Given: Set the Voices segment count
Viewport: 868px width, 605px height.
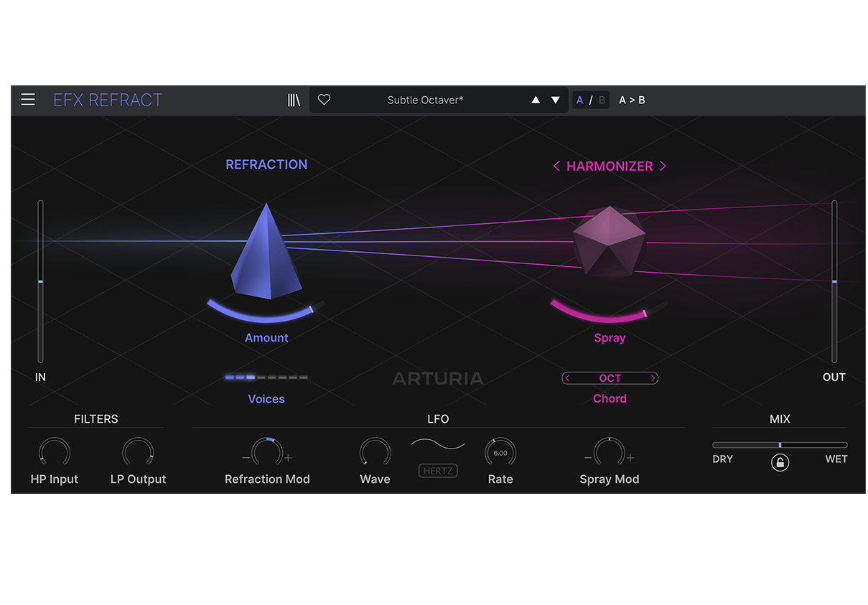Looking at the screenshot, I should point(266,377).
